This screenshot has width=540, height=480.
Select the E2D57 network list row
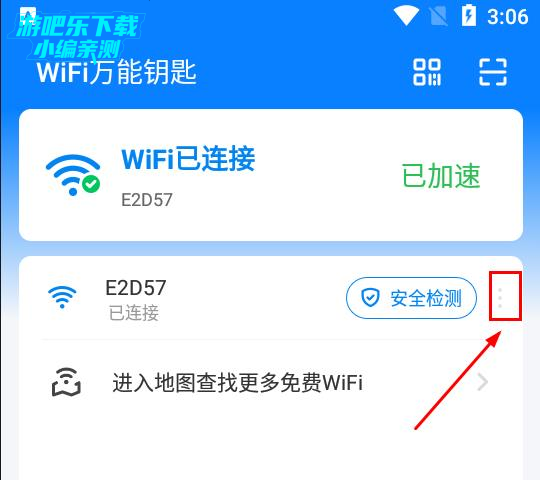pos(270,298)
